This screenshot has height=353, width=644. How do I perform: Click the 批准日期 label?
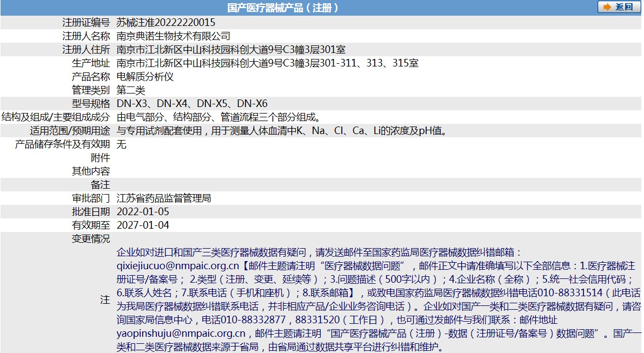click(91, 212)
